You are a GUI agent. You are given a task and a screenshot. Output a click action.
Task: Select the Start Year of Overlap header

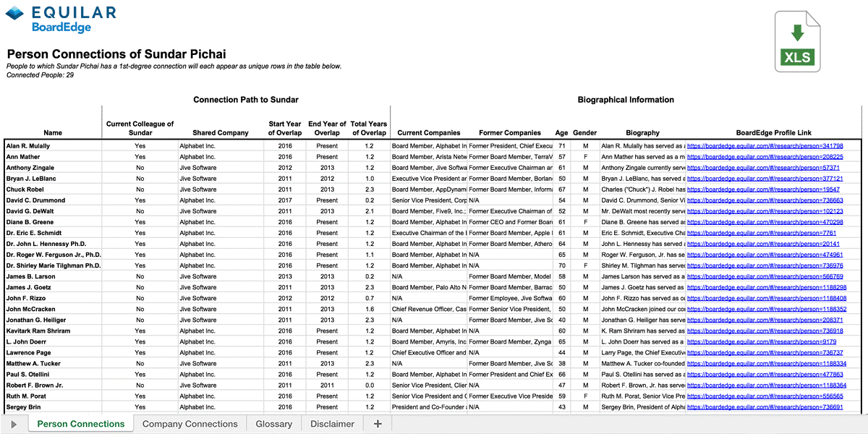285,128
